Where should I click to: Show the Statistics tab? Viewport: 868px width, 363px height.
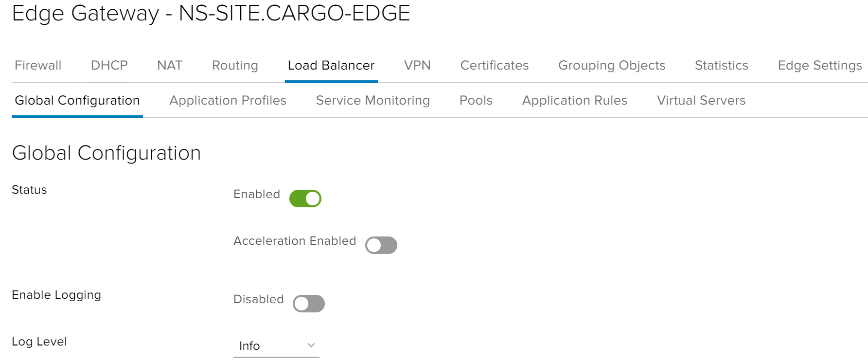pyautogui.click(x=721, y=65)
